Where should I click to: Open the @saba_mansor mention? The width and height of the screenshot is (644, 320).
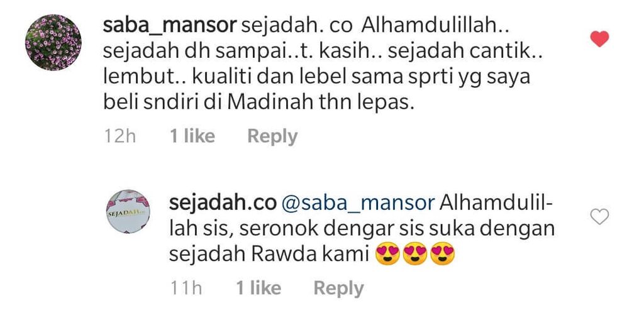point(358,204)
